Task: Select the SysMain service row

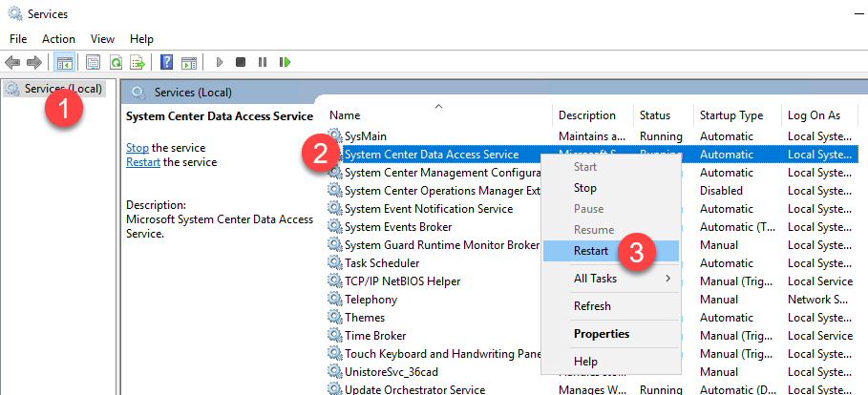Action: [x=592, y=136]
